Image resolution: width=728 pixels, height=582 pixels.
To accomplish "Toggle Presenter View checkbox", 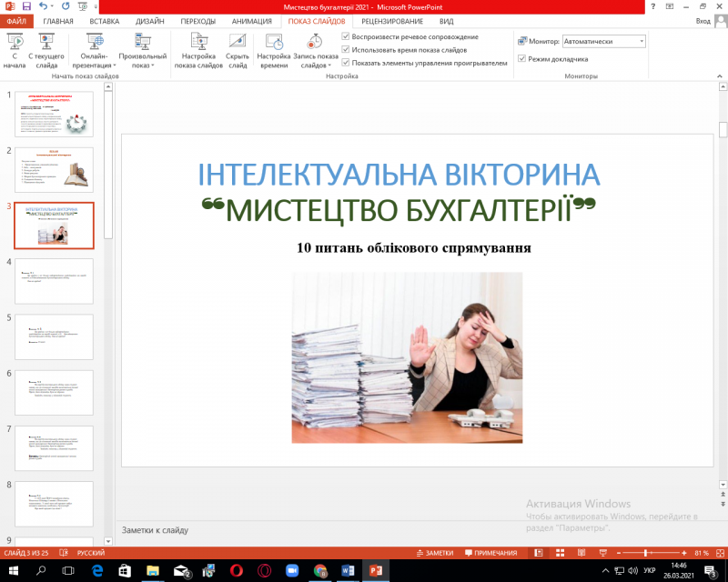I will point(521,58).
